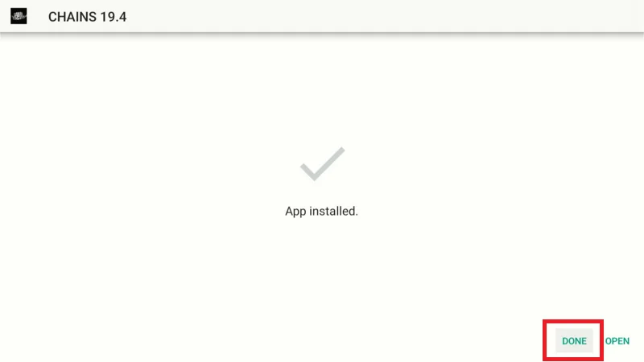Open the newly installed CHAINS app
This screenshot has width=644, height=362.
point(617,341)
